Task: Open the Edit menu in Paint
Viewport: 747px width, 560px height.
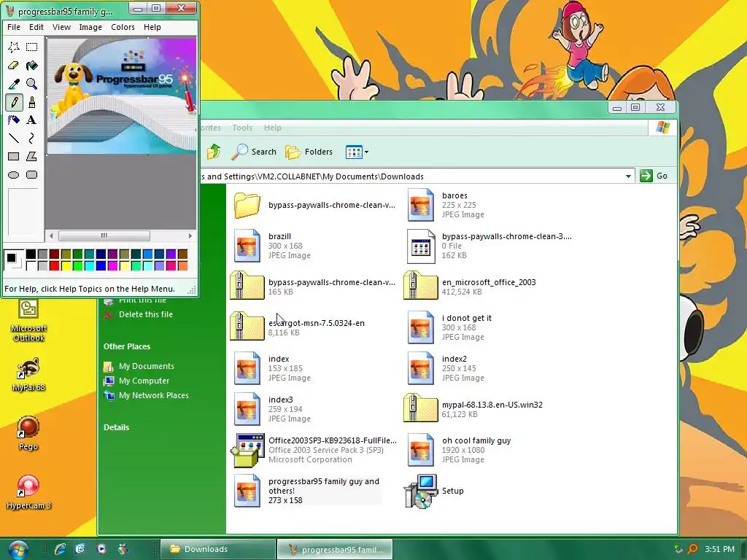Action: (36, 27)
